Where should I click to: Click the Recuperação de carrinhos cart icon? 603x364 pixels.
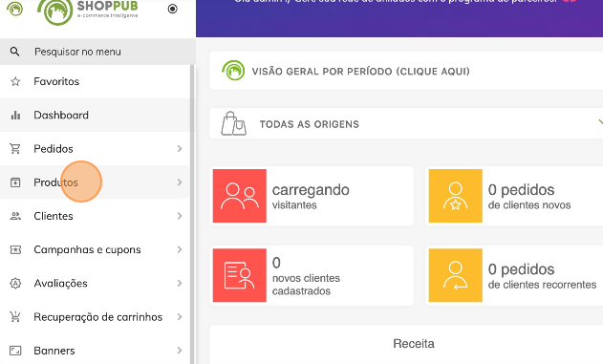[x=15, y=317]
